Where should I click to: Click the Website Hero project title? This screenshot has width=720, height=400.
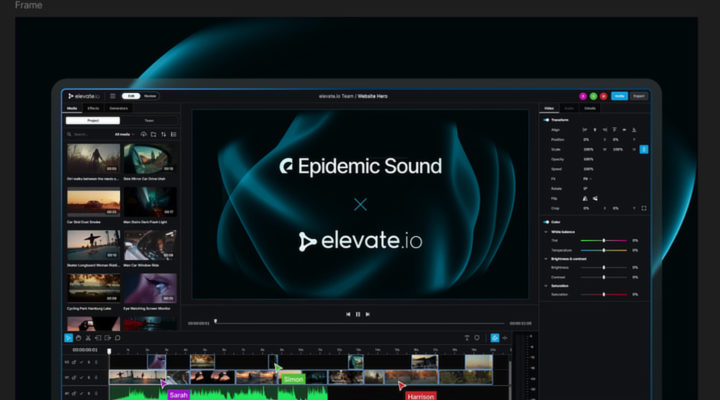coord(372,96)
